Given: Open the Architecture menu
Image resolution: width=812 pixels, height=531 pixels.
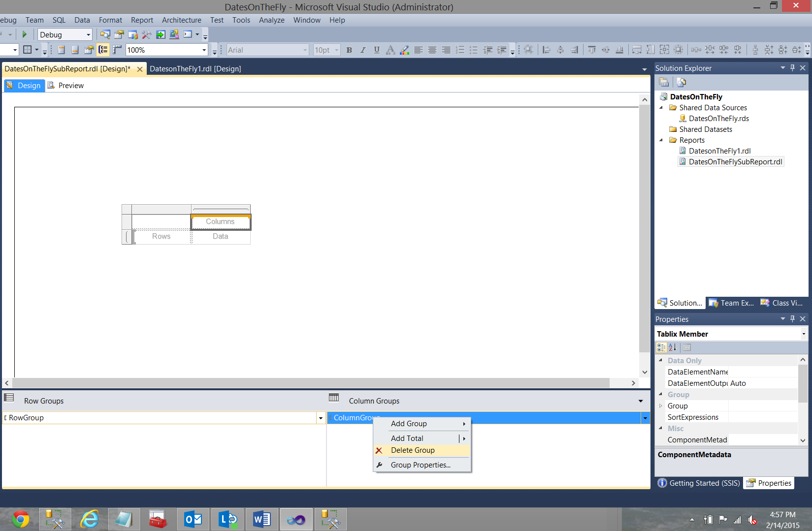Looking at the screenshot, I should point(182,20).
